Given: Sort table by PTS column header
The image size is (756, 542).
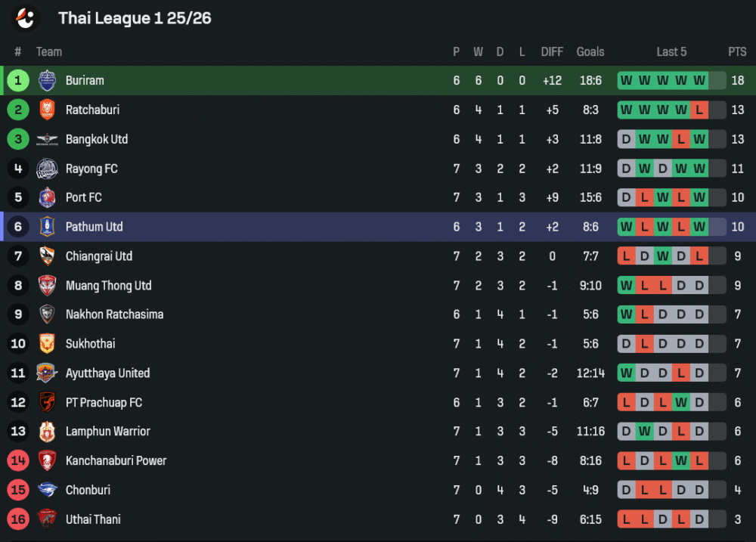Looking at the screenshot, I should [x=737, y=52].
